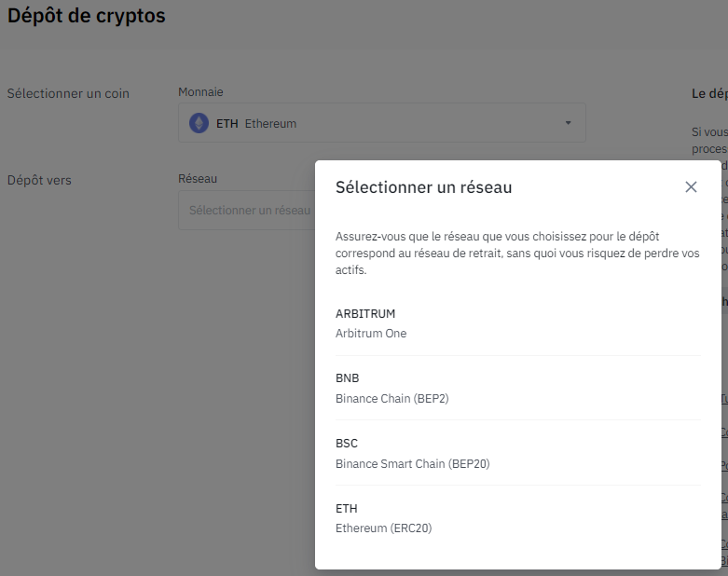Screen dimensions: 728x576
Task: Click the Ethereum logo icon in Monnaie field
Action: tap(199, 123)
